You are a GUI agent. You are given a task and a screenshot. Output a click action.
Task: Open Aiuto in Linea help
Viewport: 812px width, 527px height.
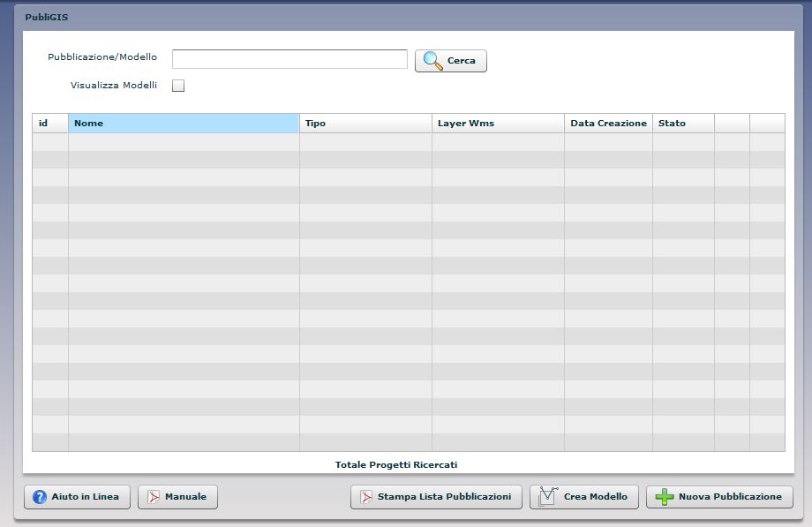(77, 497)
